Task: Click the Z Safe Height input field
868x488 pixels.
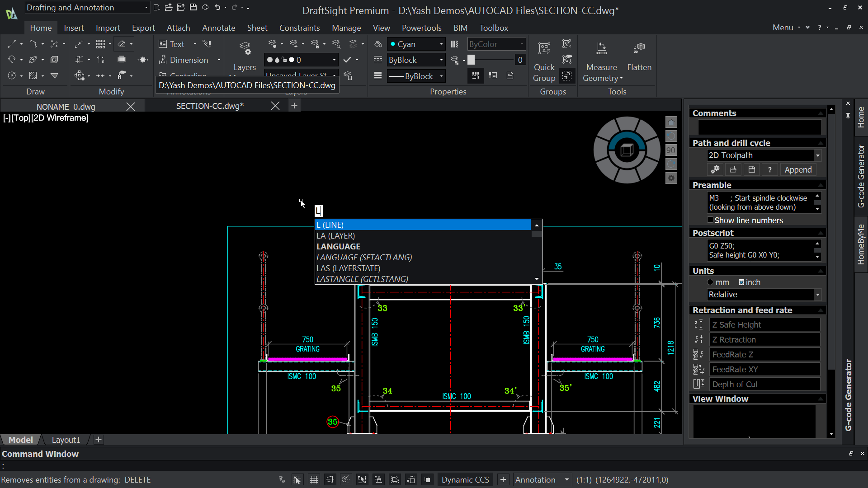Action: click(764, 324)
